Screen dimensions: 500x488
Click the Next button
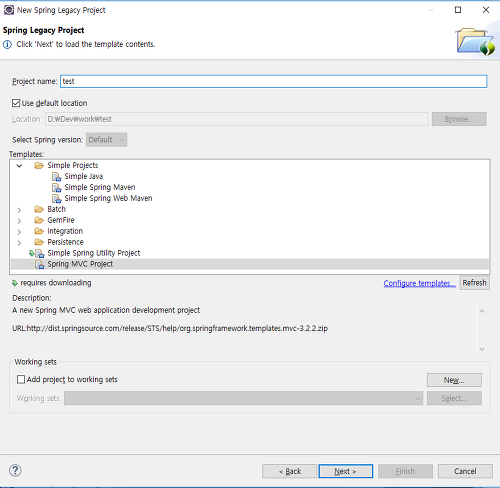(346, 471)
